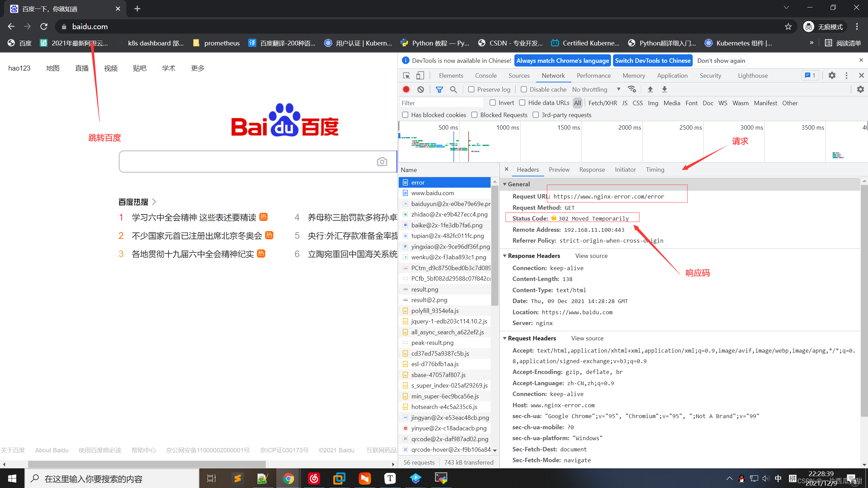
Task: Toggle device toolbar icon in DevTools
Action: pos(420,75)
